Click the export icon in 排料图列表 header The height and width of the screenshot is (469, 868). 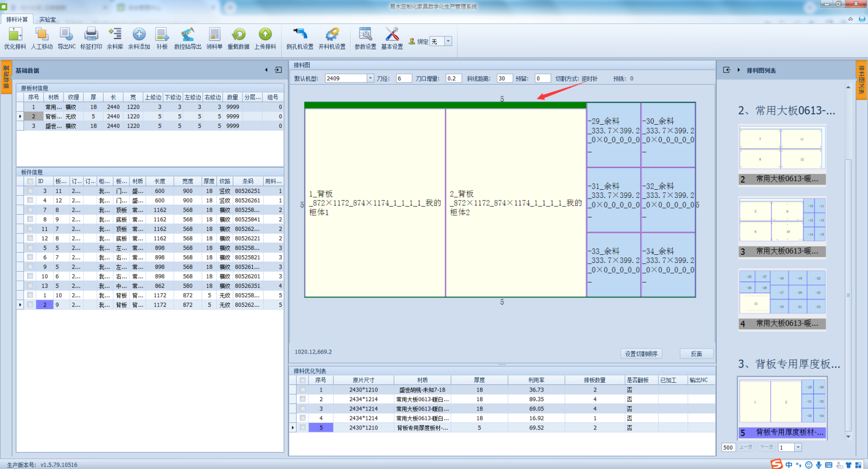point(727,70)
